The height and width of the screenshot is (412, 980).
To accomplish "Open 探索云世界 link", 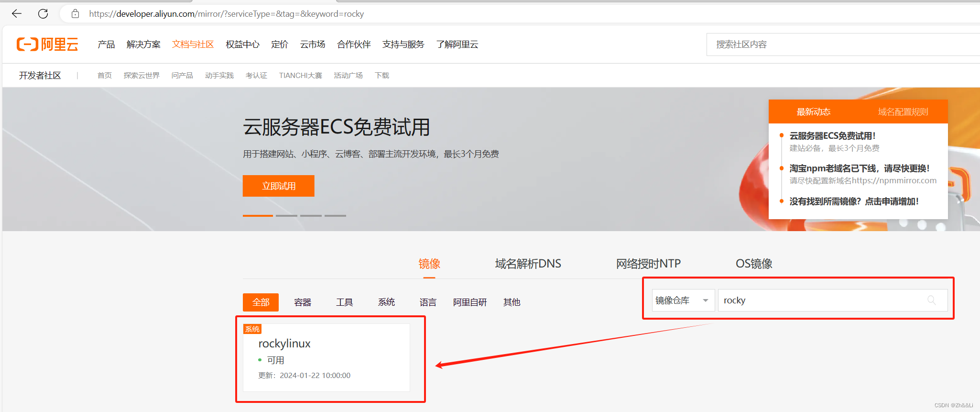I will [x=142, y=76].
